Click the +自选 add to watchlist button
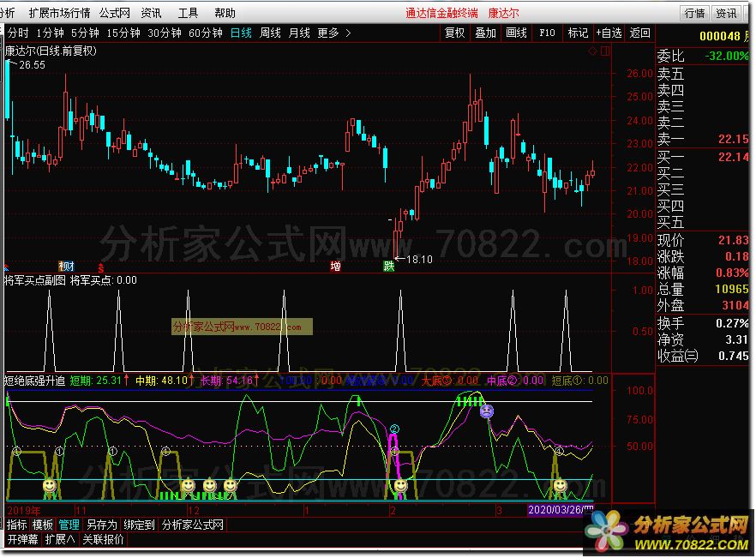Screen dimensions: 756x558 click(608, 33)
